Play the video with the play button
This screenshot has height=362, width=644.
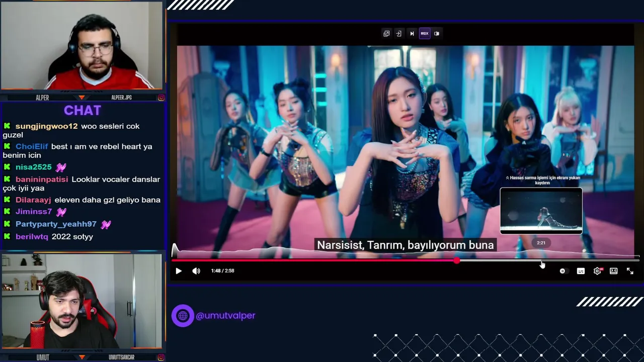pyautogui.click(x=179, y=271)
